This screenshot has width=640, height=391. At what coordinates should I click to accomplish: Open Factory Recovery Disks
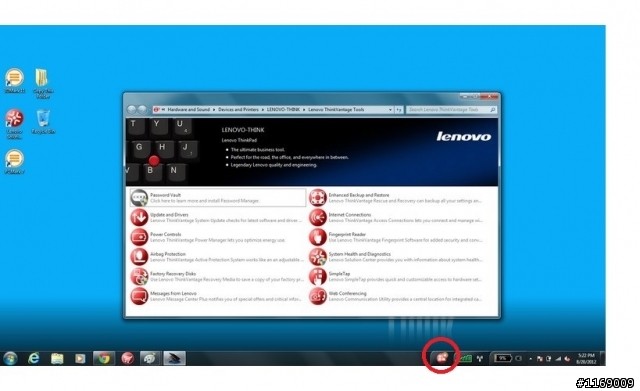tap(218, 276)
